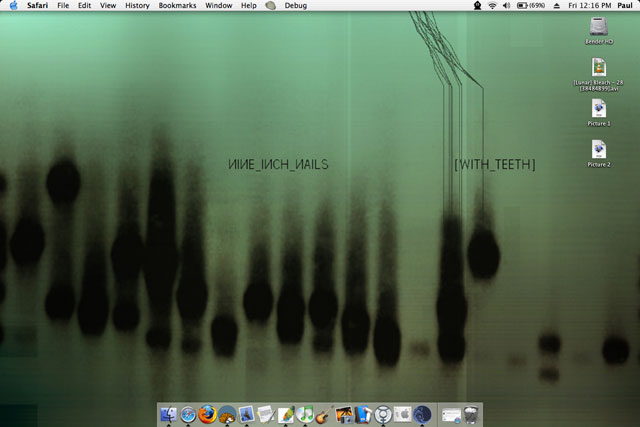The image size is (640, 427).
Task: Open the History menu
Action: click(136, 6)
